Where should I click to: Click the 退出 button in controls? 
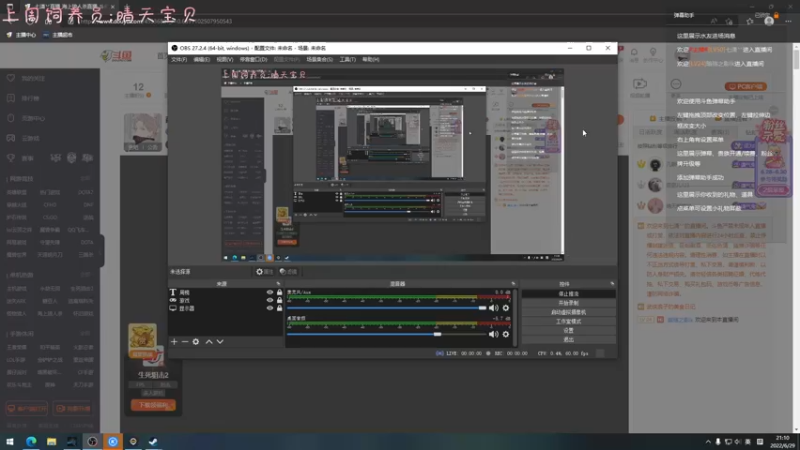click(x=568, y=340)
